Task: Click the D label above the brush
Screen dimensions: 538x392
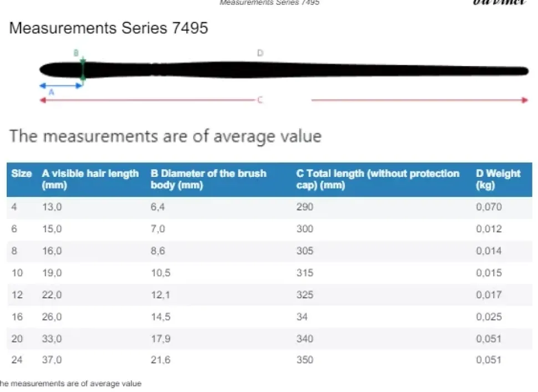Action: pyautogui.click(x=260, y=53)
